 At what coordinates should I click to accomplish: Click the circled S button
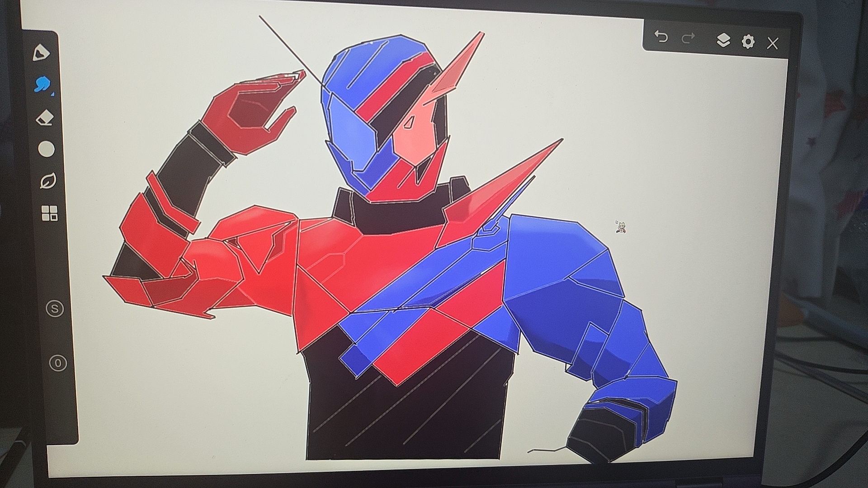coord(55,309)
